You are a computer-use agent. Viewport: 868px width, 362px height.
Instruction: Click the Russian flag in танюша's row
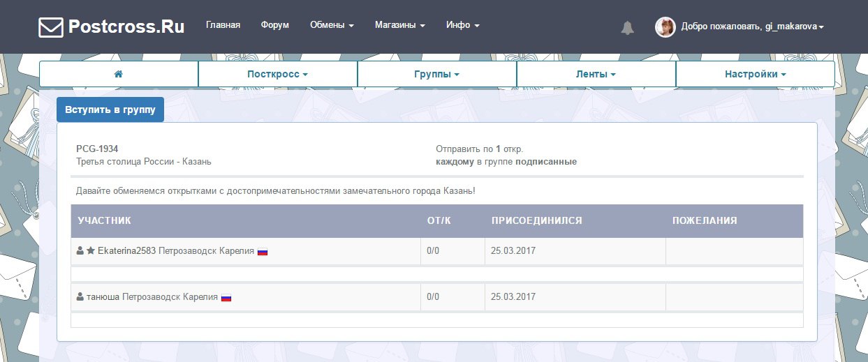click(226, 298)
